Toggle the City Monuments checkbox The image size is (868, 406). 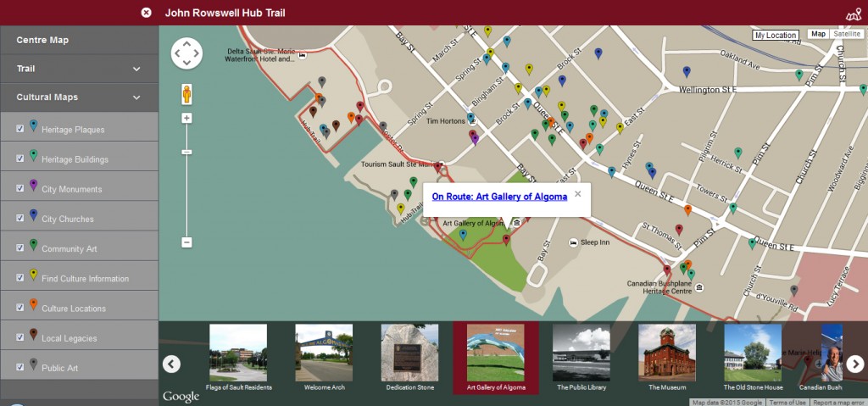click(20, 188)
